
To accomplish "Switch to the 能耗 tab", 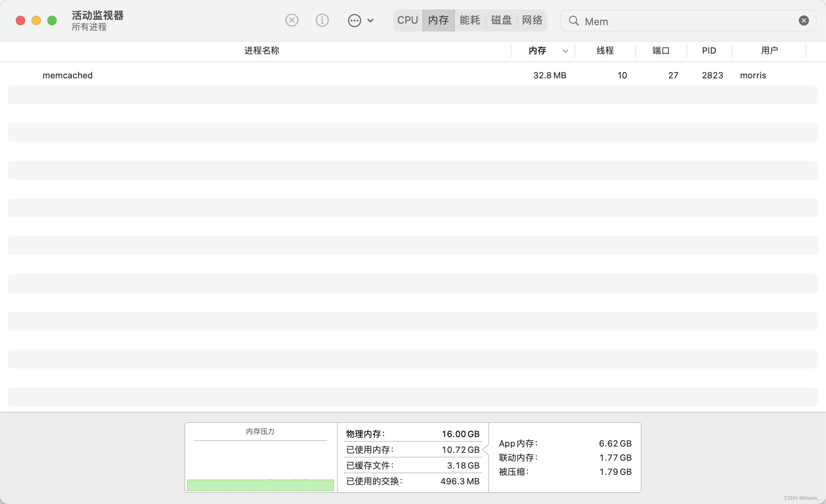I will click(x=470, y=20).
